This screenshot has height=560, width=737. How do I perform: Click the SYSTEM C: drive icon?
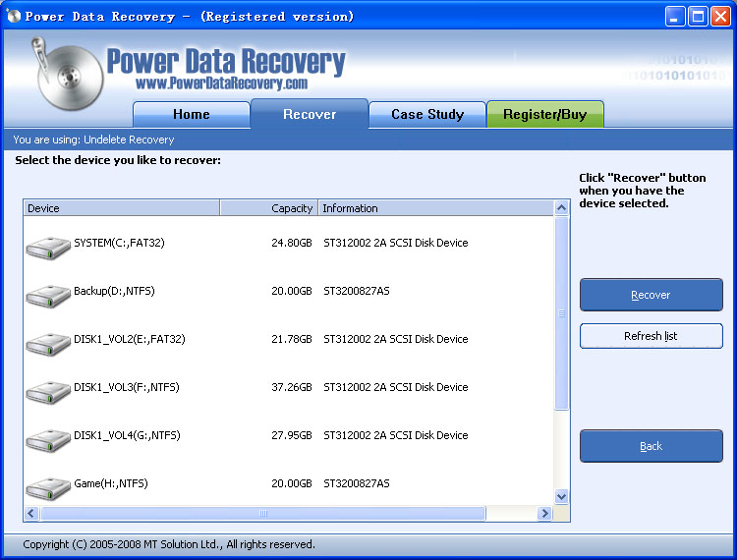click(48, 248)
